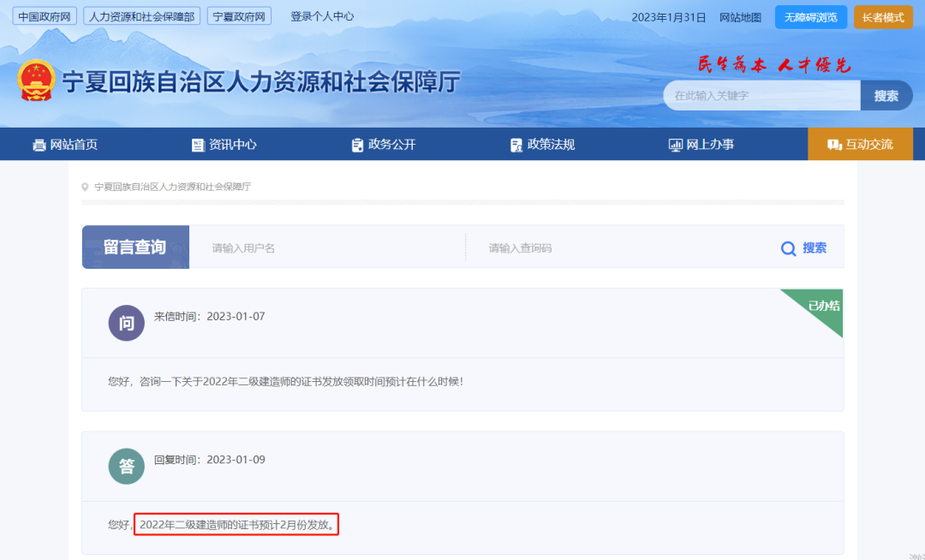Go to 政务公开 section

[383, 145]
